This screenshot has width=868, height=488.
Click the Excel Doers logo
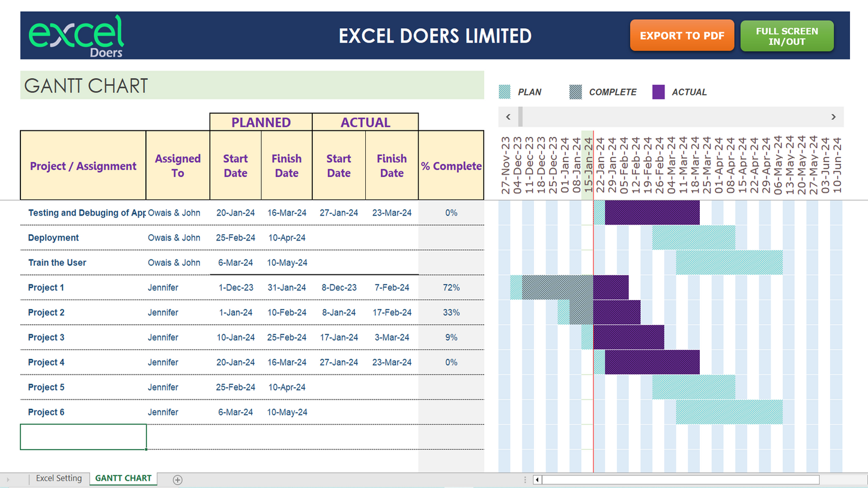76,36
